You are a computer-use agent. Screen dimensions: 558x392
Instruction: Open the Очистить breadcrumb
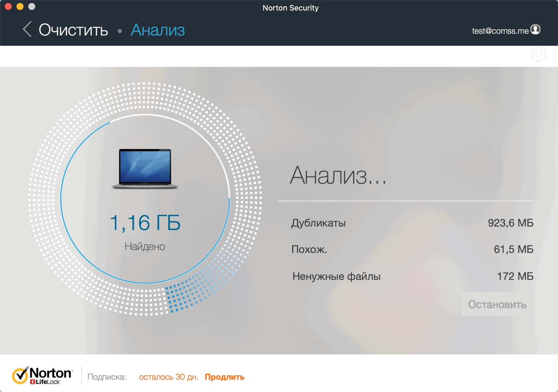pos(73,30)
